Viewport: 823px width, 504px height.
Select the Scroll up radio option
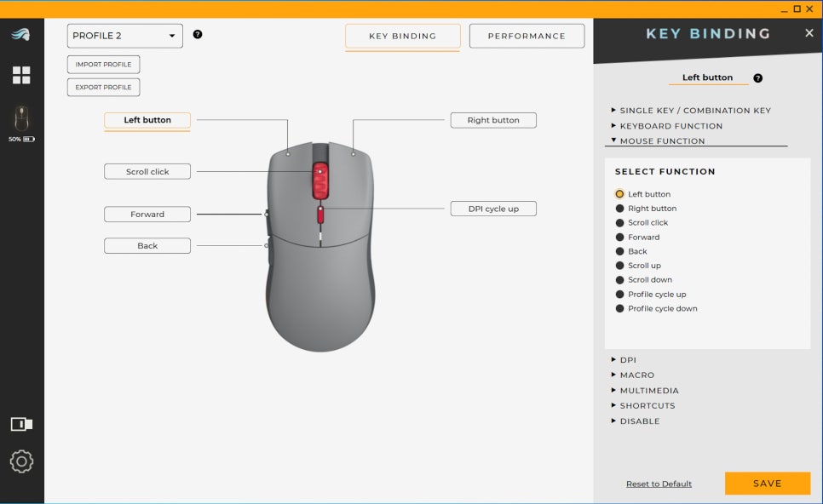coord(620,266)
